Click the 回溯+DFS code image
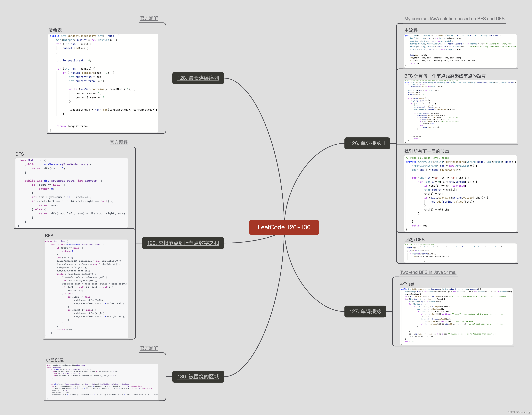Screen dimensions: 532x415 pos(460,253)
